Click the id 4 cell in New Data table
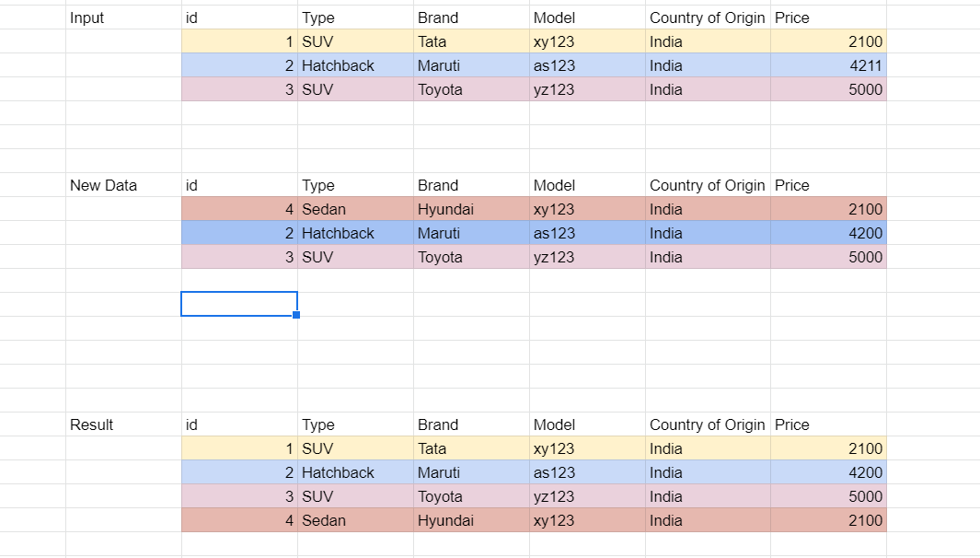This screenshot has height=558, width=980. [239, 209]
